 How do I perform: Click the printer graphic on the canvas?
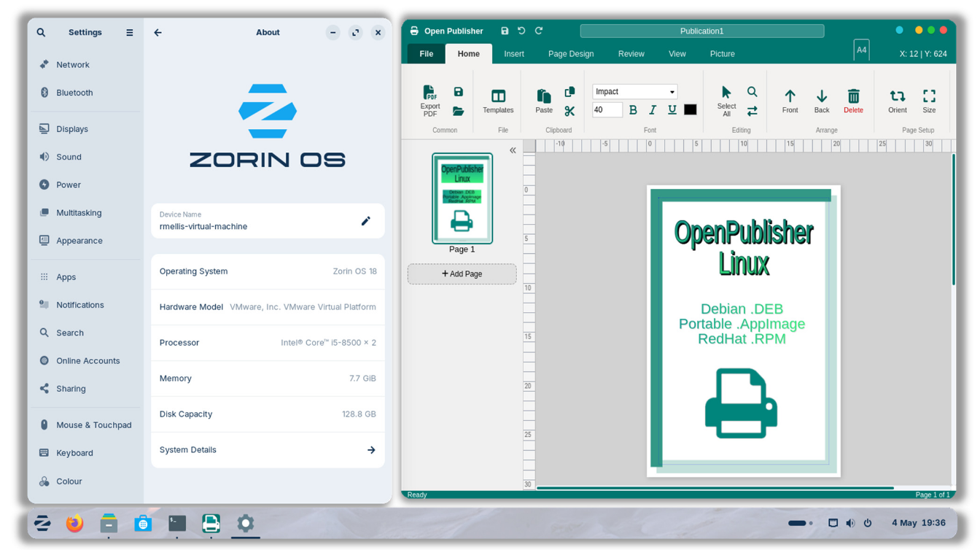click(x=742, y=403)
